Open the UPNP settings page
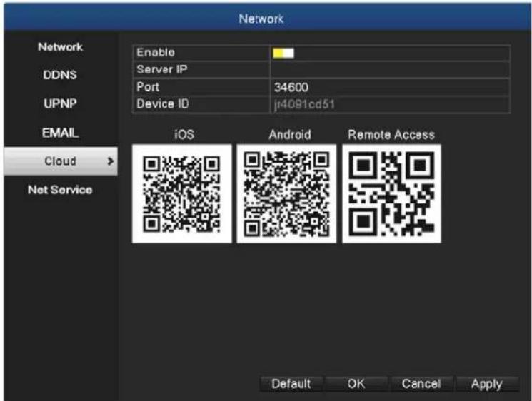The image size is (532, 401). click(60, 103)
